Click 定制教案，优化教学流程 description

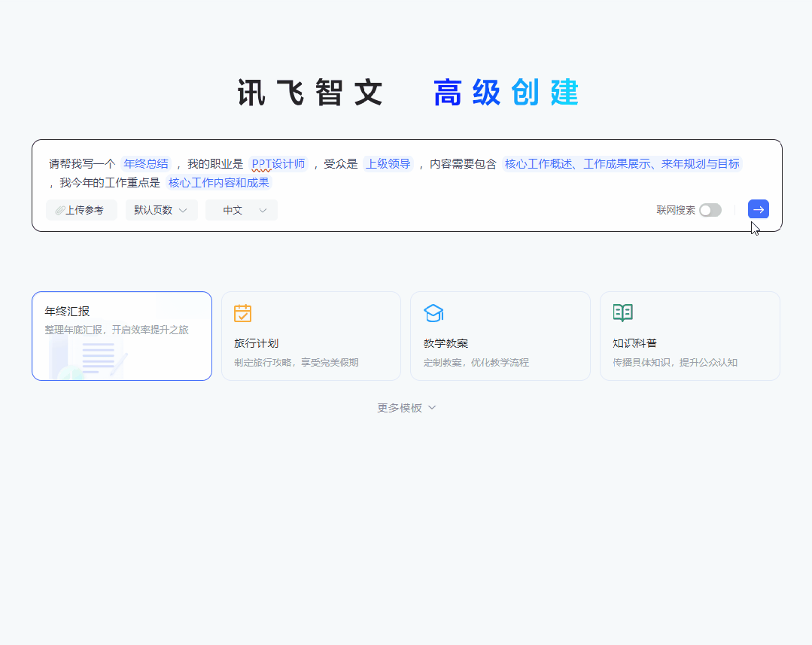click(476, 362)
